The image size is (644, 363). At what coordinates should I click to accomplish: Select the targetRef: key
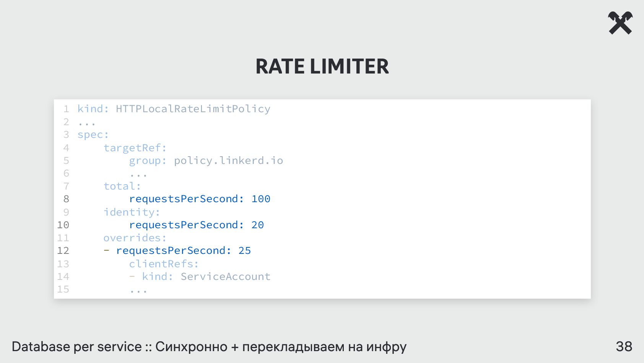pos(135,148)
